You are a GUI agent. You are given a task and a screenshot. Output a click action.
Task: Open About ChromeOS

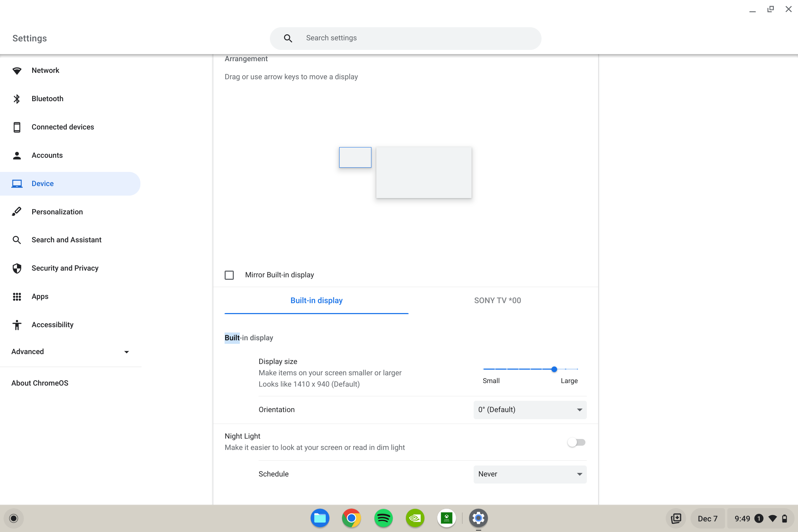pyautogui.click(x=40, y=383)
